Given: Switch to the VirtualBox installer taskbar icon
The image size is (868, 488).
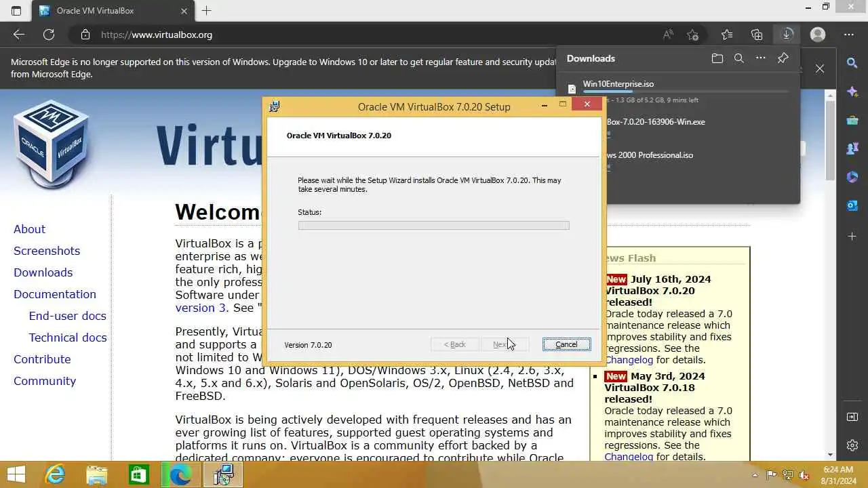Looking at the screenshot, I should (x=222, y=474).
